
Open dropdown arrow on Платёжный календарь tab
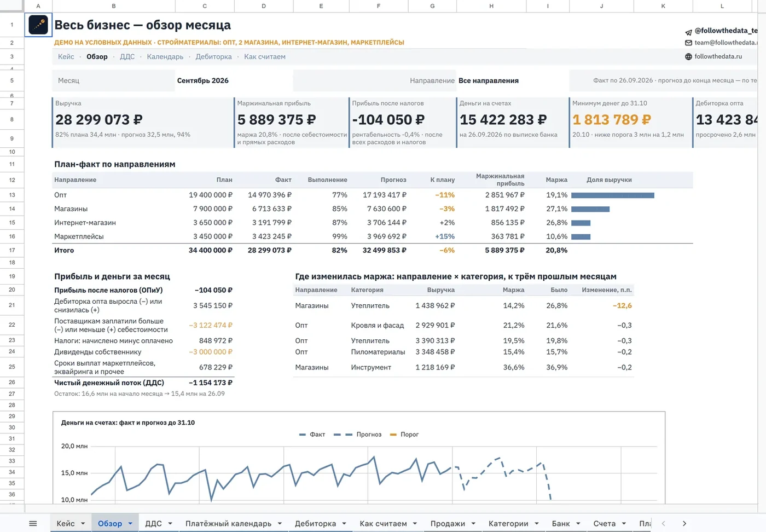coord(280,524)
